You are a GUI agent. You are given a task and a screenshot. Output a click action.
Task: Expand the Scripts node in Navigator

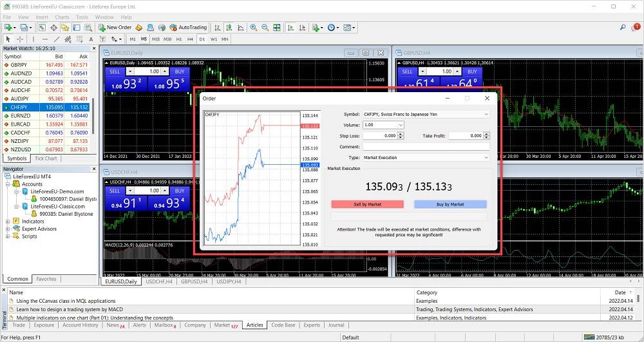pyautogui.click(x=7, y=236)
